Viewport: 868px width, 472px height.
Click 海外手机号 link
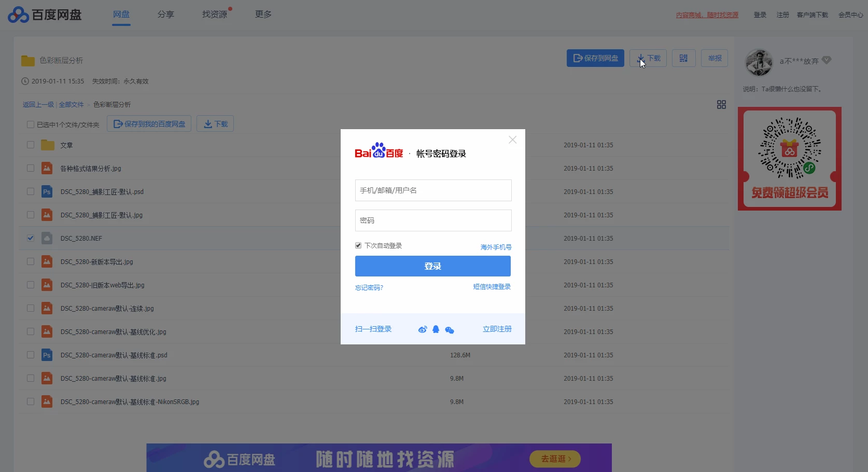[x=496, y=247]
